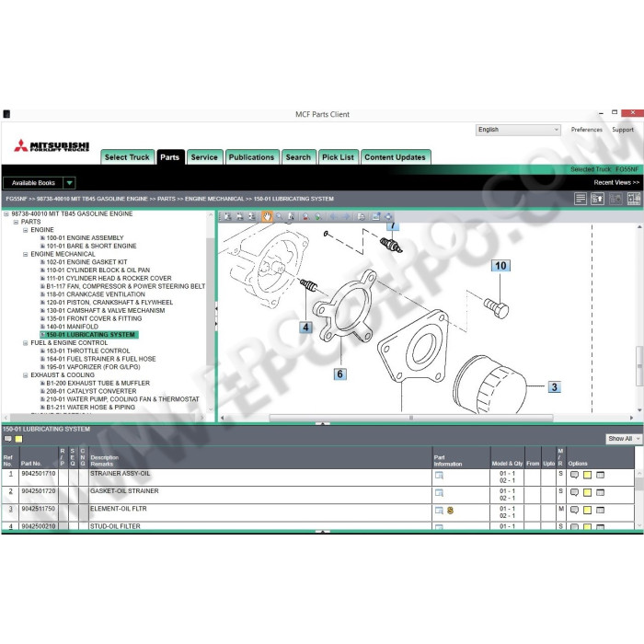The image size is (644, 644).
Task: Click the second fit-image toolbar icon
Action: tap(240, 216)
